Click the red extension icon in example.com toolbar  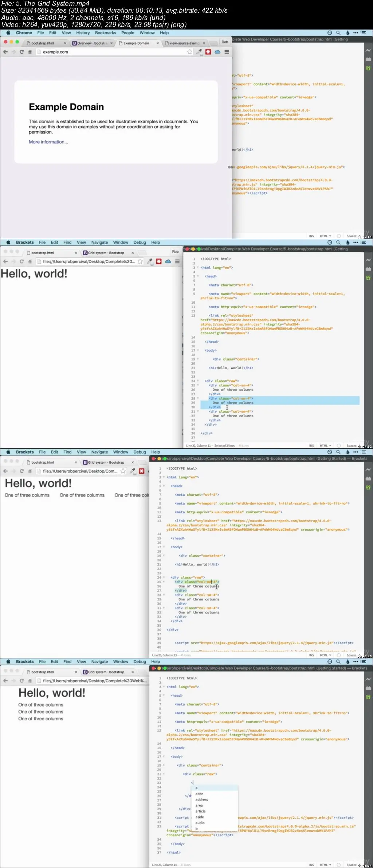pos(208,52)
